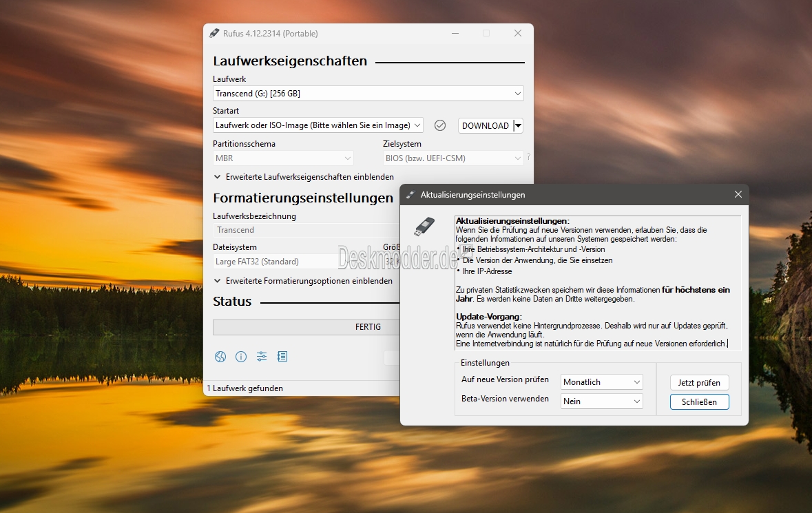
Task: Open the Startart dropdown list
Action: click(x=317, y=125)
